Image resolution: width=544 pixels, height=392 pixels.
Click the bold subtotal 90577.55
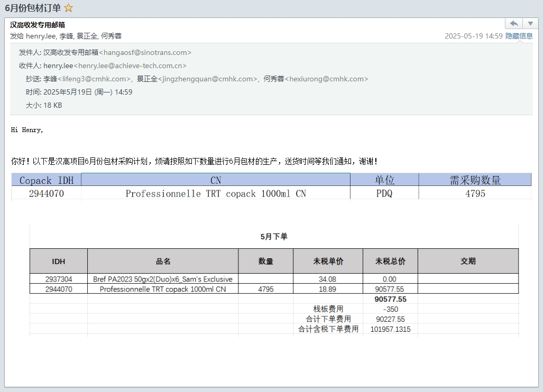(390, 299)
